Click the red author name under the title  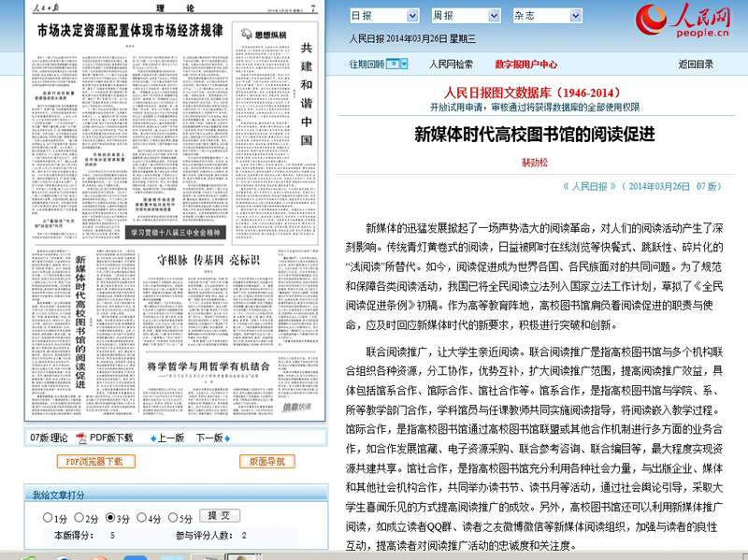click(x=535, y=163)
